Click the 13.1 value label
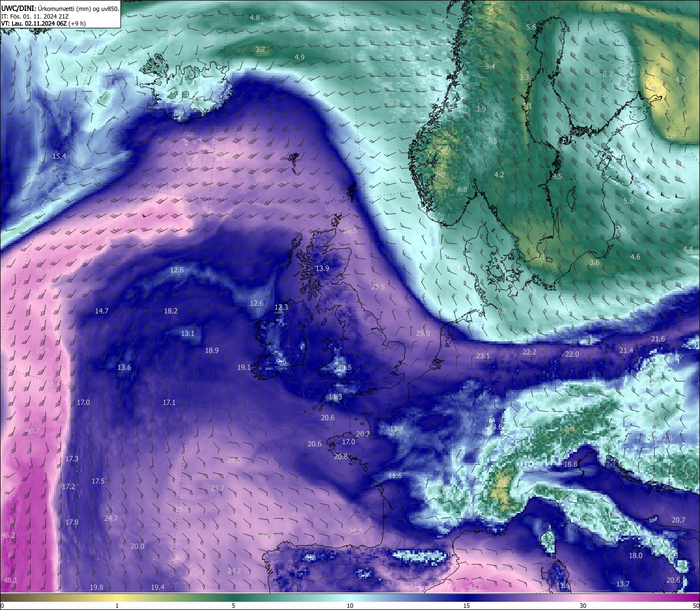 (188, 333)
